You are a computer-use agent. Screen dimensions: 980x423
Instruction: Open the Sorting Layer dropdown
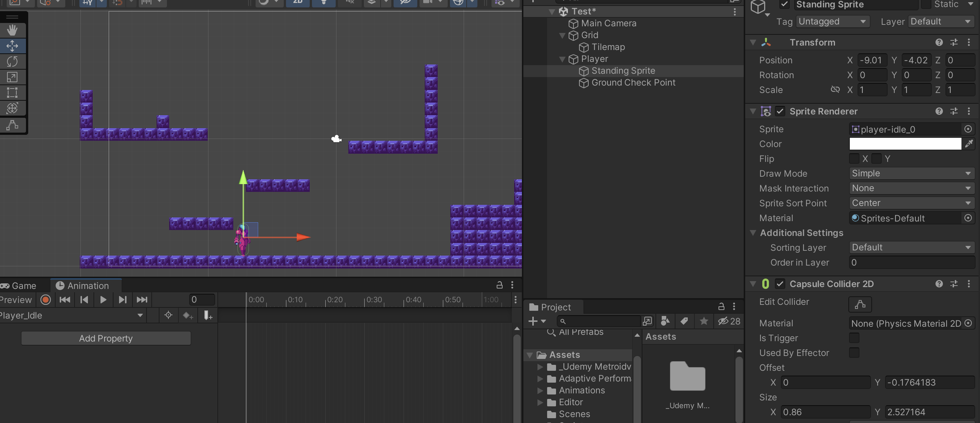[x=911, y=247]
